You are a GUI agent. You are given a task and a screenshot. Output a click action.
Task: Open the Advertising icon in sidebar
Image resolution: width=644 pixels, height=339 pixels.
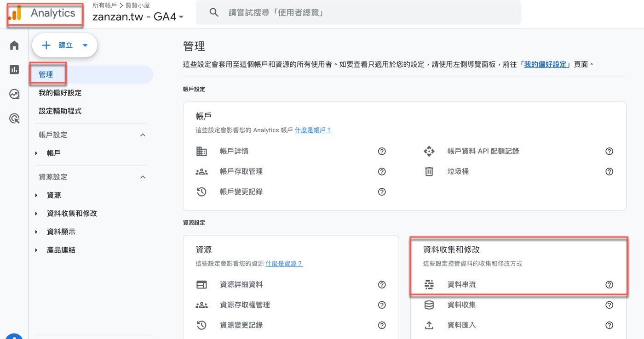coord(14,119)
